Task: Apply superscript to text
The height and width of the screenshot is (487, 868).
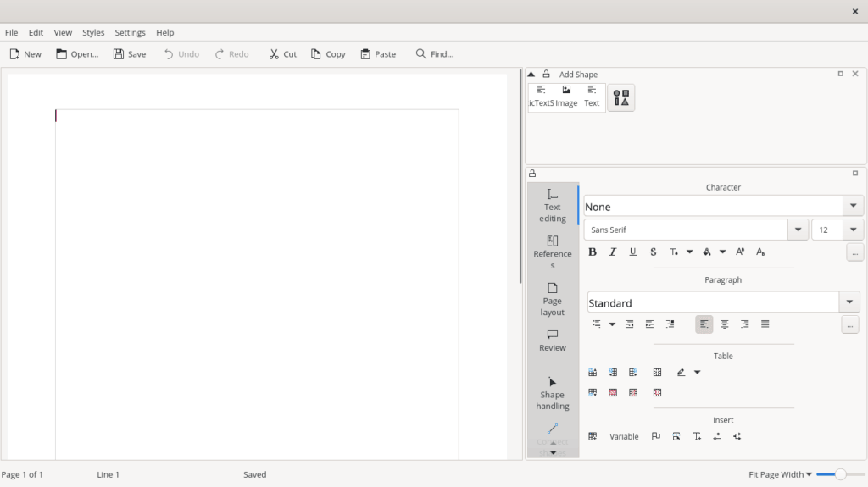Action: pos(740,252)
